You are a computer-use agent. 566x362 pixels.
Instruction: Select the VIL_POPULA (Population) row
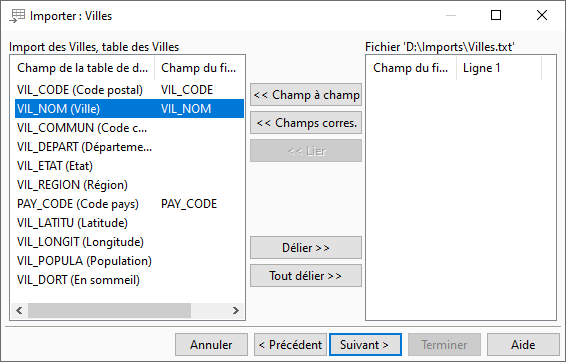(129, 261)
